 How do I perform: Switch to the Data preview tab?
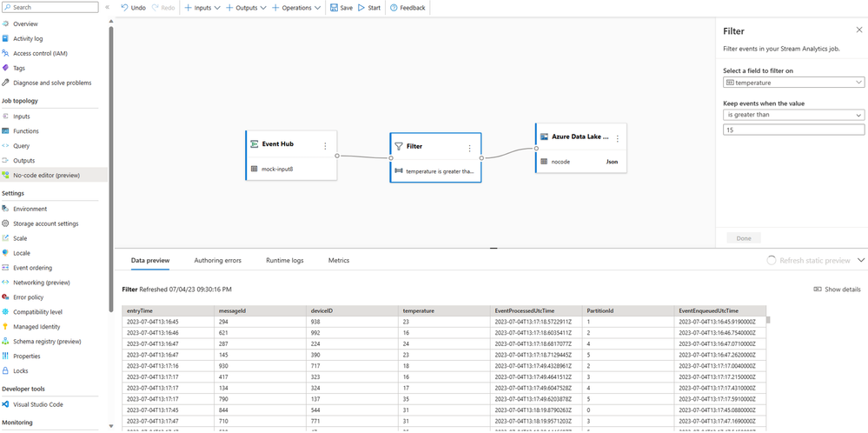(150, 260)
